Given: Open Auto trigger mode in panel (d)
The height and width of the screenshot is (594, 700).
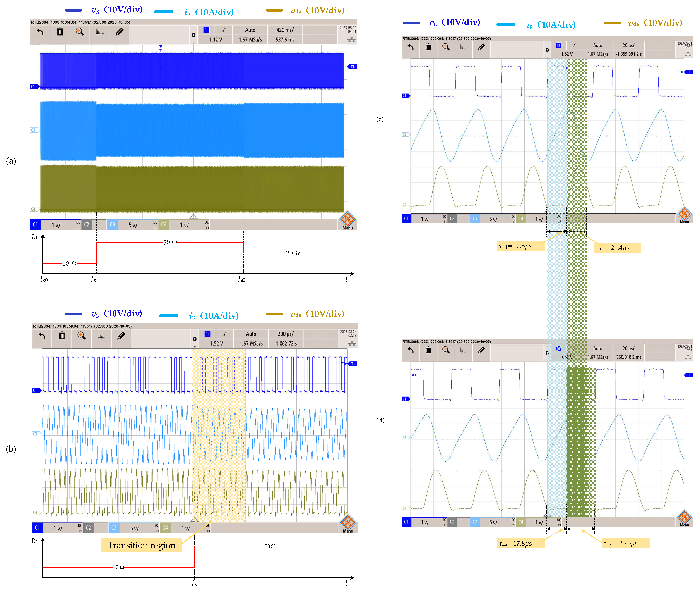Looking at the screenshot, I should pos(598,349).
